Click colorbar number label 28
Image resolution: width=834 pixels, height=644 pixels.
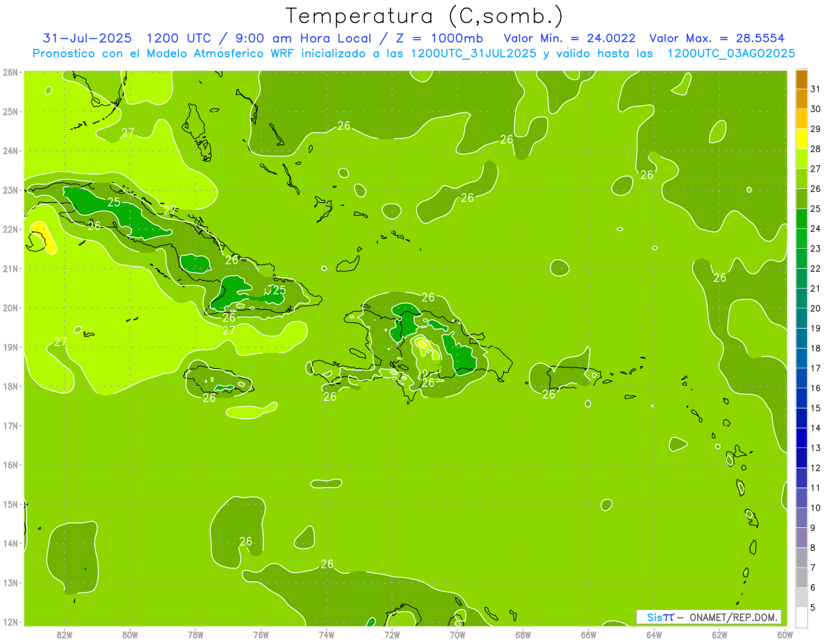[x=816, y=149]
